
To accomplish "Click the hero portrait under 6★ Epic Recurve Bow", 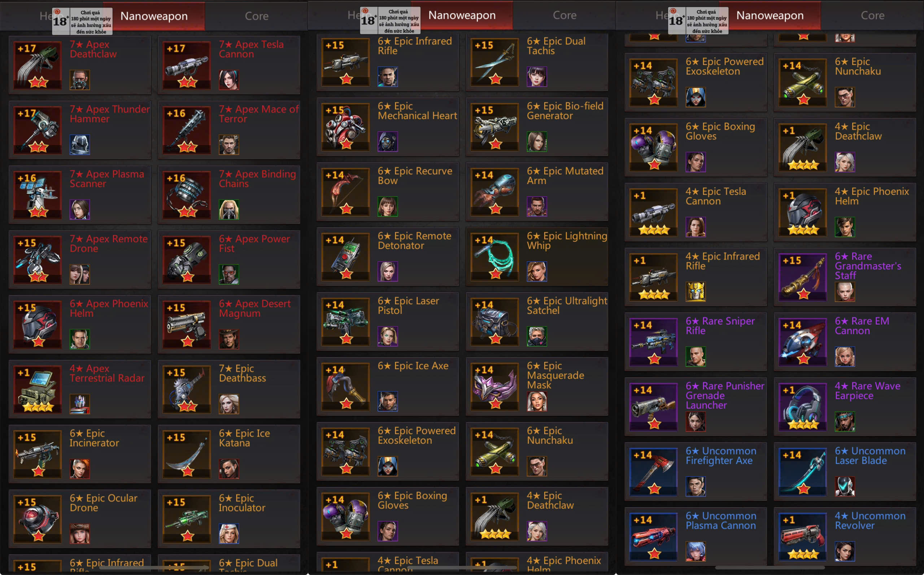I will pyautogui.click(x=388, y=206).
